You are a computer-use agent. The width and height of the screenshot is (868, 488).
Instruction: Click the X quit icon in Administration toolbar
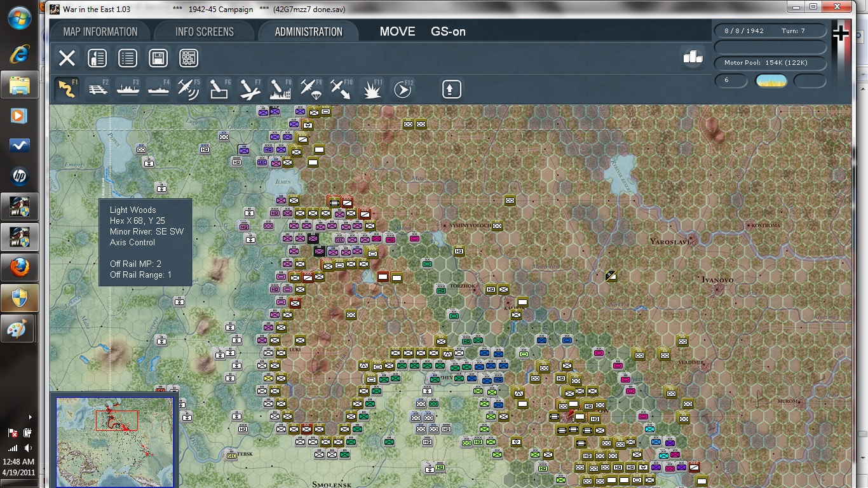[x=67, y=58]
